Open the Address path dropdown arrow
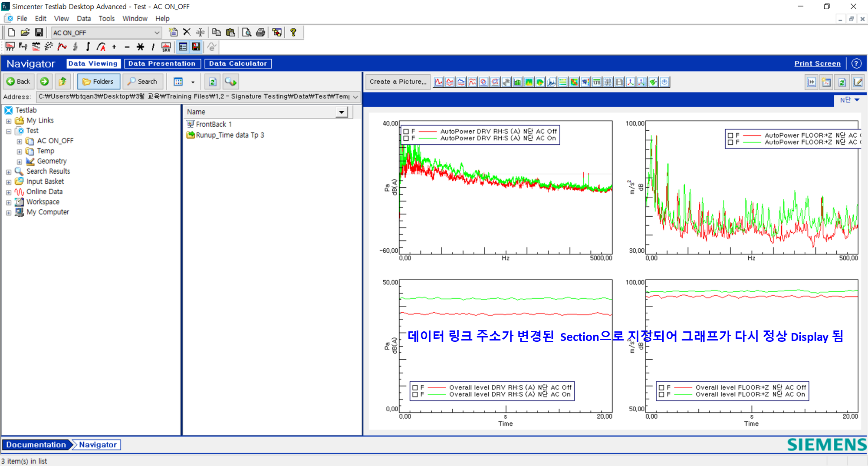The image size is (868, 466). pyautogui.click(x=355, y=96)
